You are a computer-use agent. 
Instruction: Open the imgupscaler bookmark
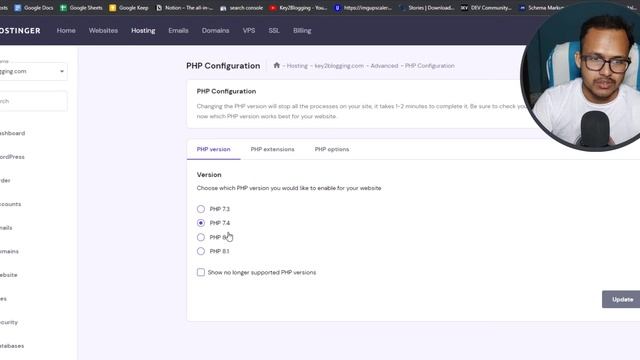click(x=363, y=8)
